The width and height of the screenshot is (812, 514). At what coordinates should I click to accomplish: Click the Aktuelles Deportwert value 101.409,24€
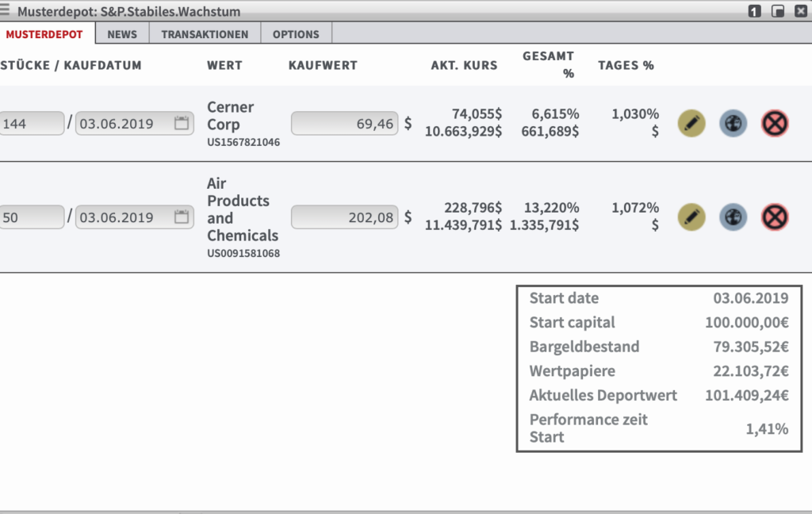tap(747, 395)
